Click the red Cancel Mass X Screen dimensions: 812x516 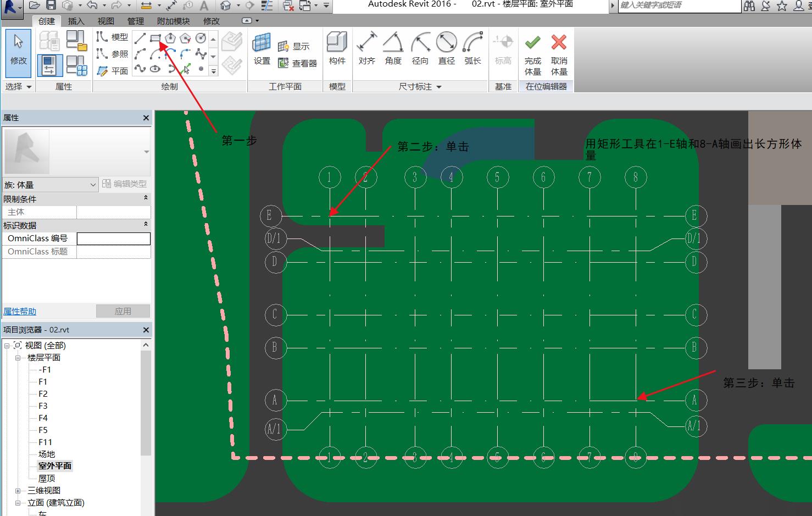559,43
